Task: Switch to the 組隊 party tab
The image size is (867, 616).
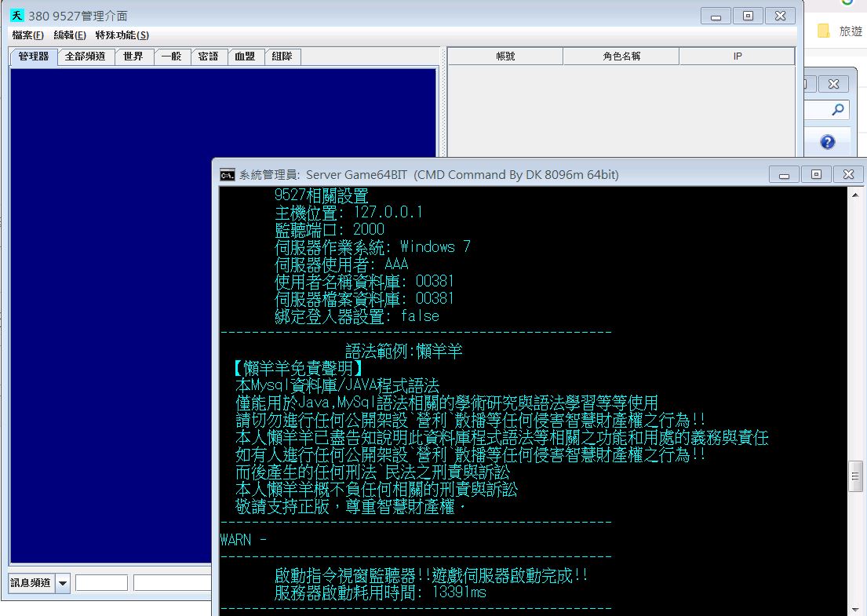Action: [x=282, y=56]
